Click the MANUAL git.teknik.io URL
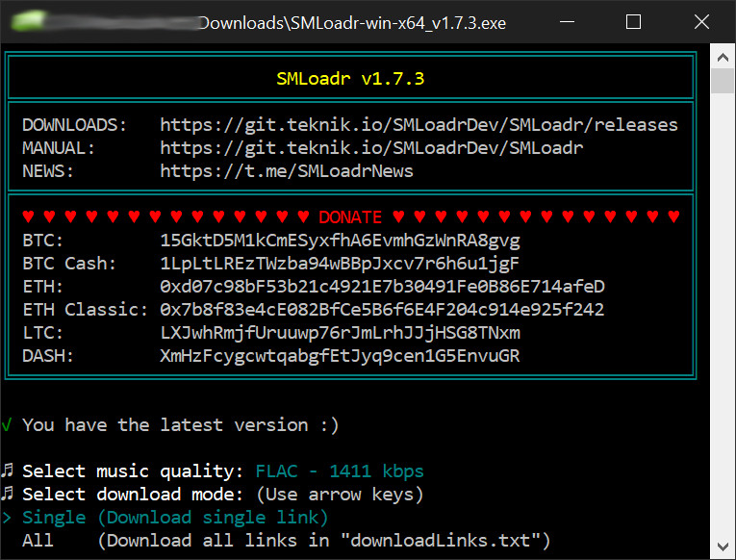 coord(371,148)
